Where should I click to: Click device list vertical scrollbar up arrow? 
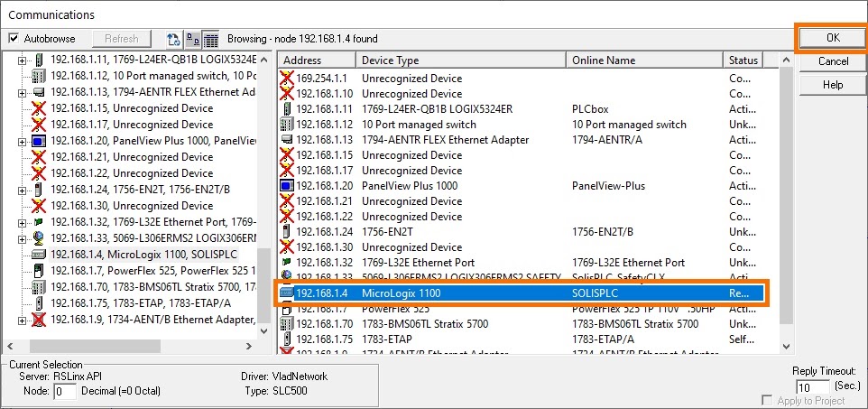[x=786, y=60]
